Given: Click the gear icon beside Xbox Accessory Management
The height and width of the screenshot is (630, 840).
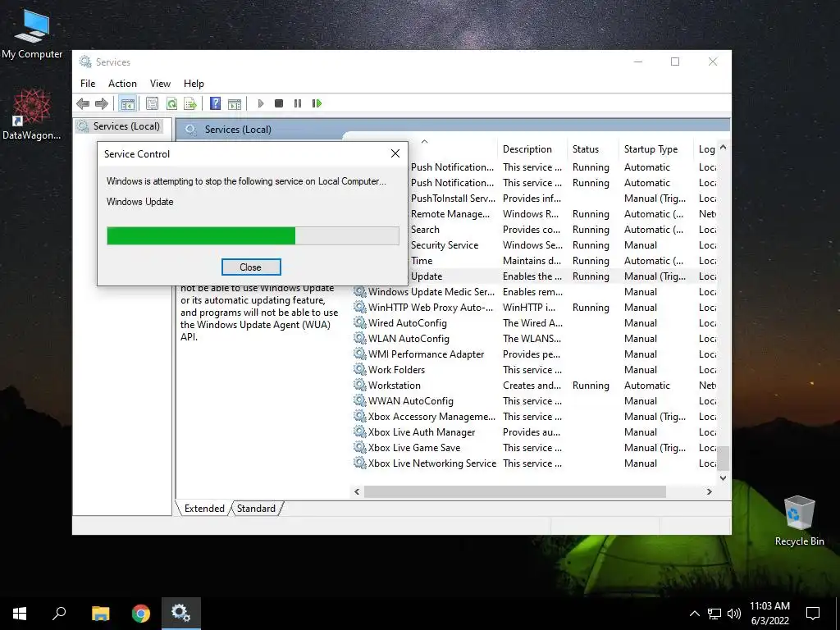Looking at the screenshot, I should (359, 416).
